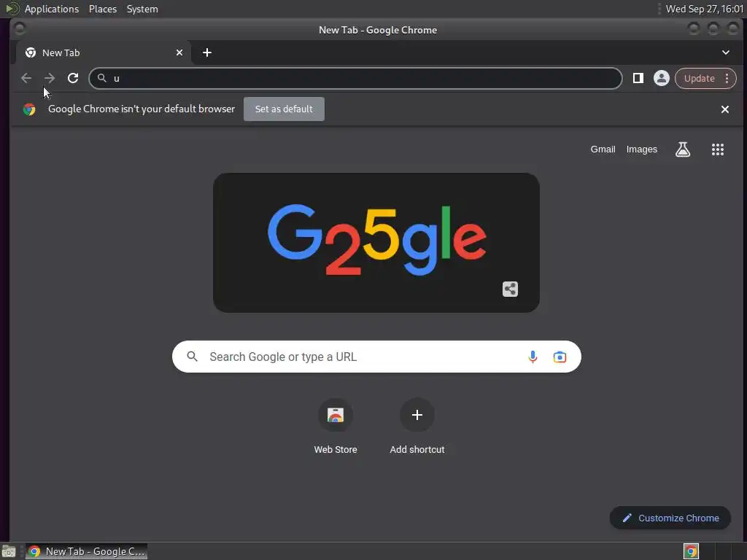The width and height of the screenshot is (747, 560).
Task: Close the New Tab tab
Action: pos(179,52)
